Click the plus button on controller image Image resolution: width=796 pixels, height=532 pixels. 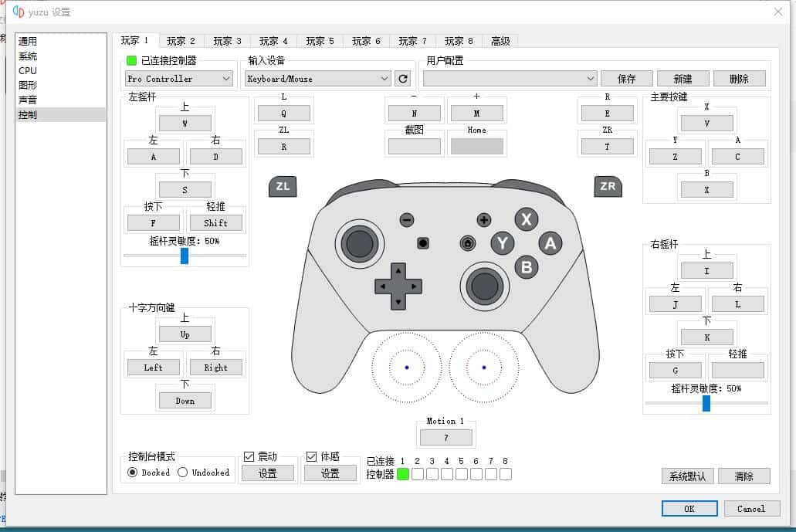(x=484, y=220)
